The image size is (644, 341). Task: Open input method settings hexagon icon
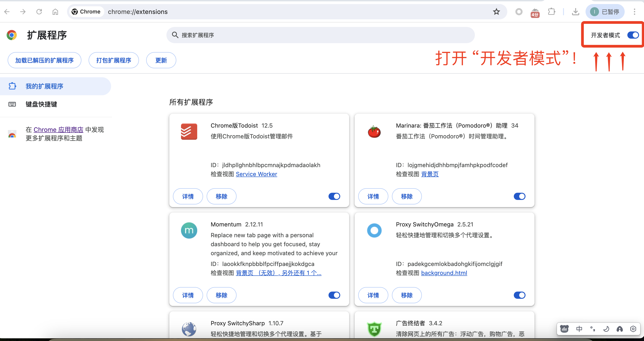[633, 329]
